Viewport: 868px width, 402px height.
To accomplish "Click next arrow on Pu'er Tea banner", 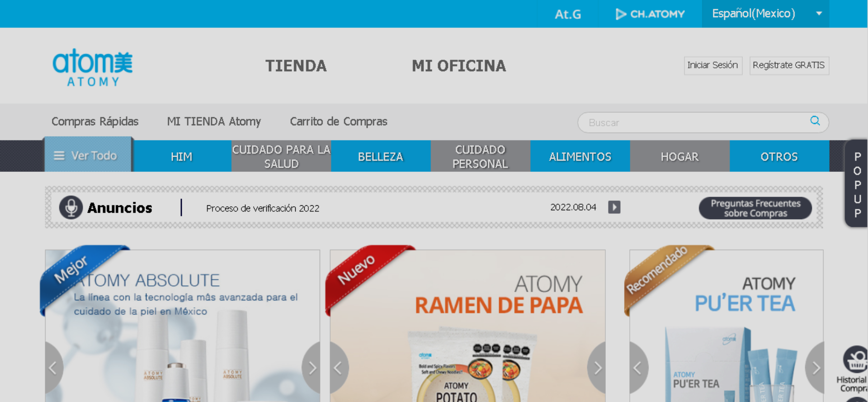I will pos(815,368).
